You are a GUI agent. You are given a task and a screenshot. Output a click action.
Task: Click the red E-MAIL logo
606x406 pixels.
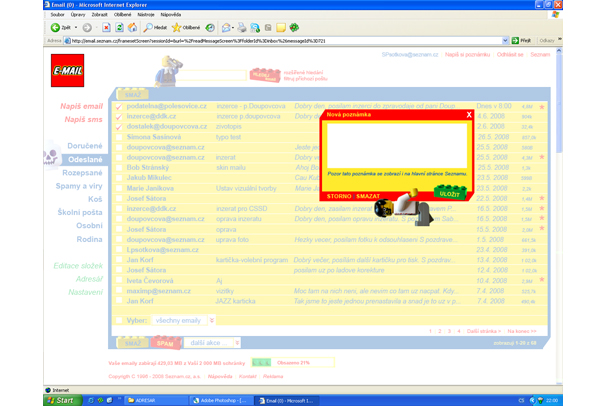pyautogui.click(x=67, y=71)
